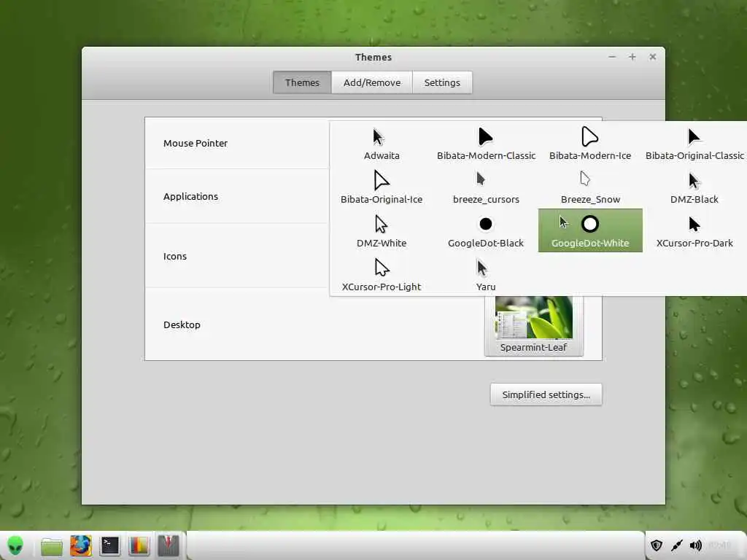
Task: Click the Desktop row label
Action: point(182,324)
